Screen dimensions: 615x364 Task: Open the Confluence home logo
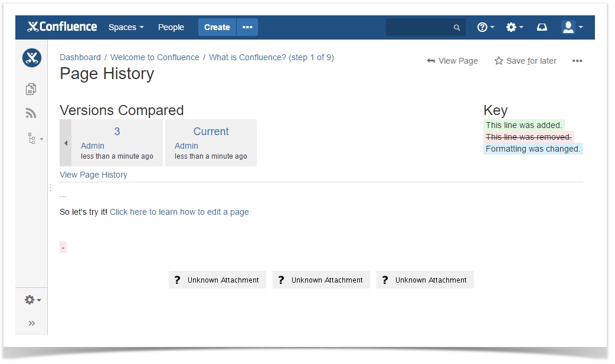coord(61,27)
